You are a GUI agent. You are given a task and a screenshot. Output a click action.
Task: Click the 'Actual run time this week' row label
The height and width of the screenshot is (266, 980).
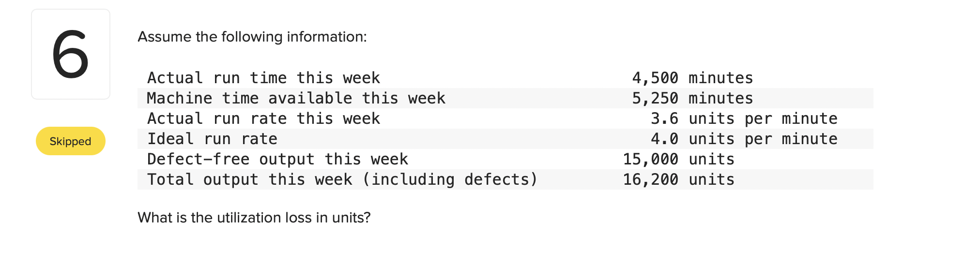click(263, 78)
